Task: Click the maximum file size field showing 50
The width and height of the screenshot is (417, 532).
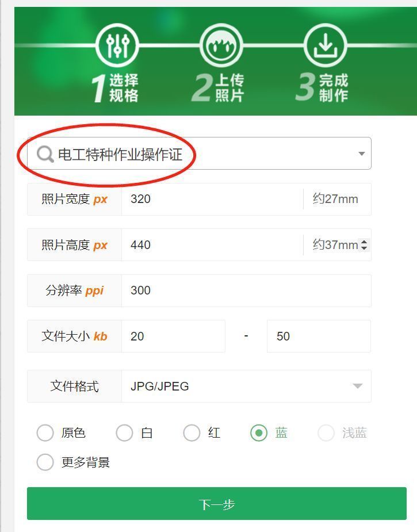Action: 319,336
